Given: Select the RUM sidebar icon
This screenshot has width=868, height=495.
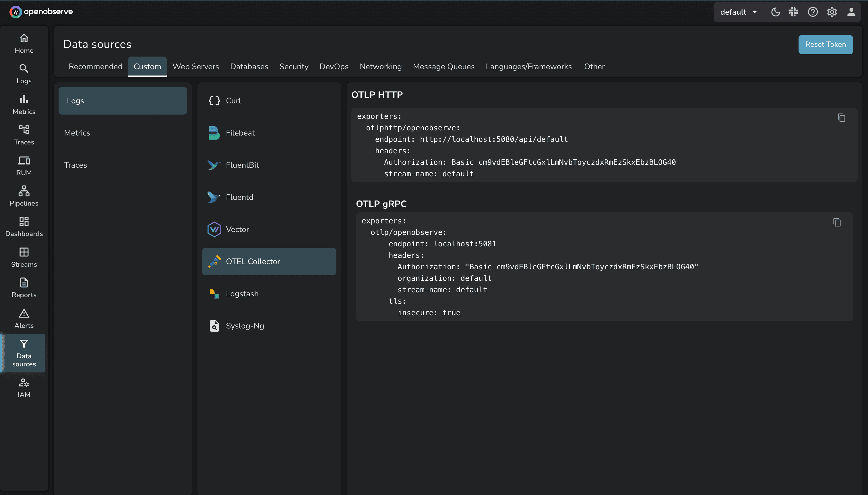Looking at the screenshot, I should click(x=24, y=165).
